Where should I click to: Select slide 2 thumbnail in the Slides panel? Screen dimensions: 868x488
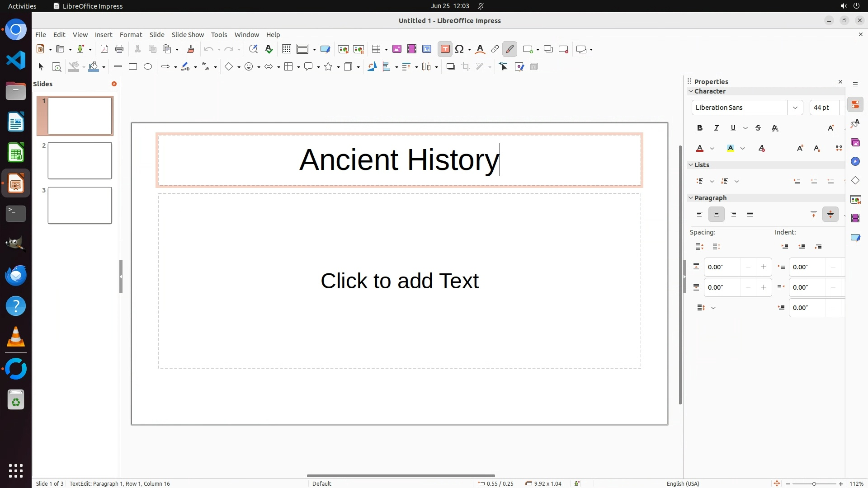click(x=80, y=160)
